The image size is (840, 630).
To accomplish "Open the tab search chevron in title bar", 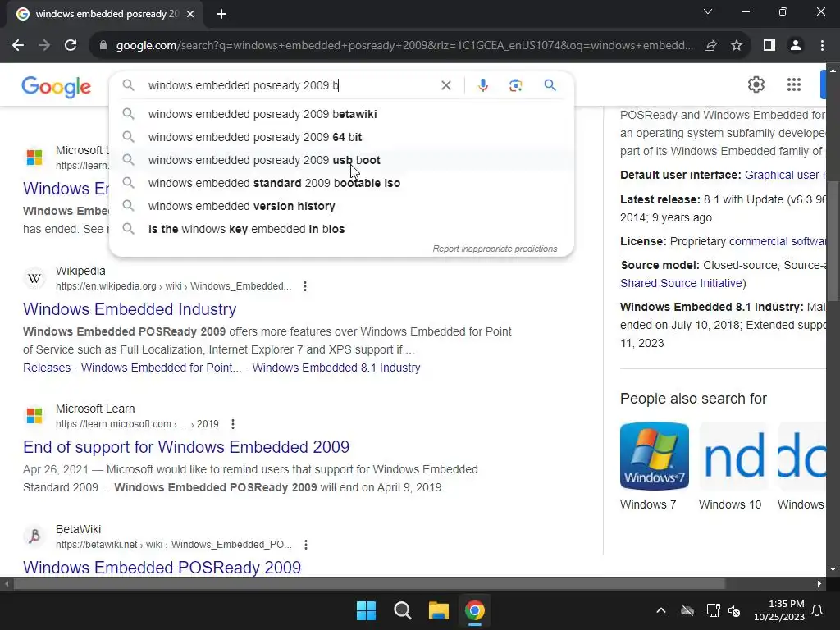I will point(708,11).
